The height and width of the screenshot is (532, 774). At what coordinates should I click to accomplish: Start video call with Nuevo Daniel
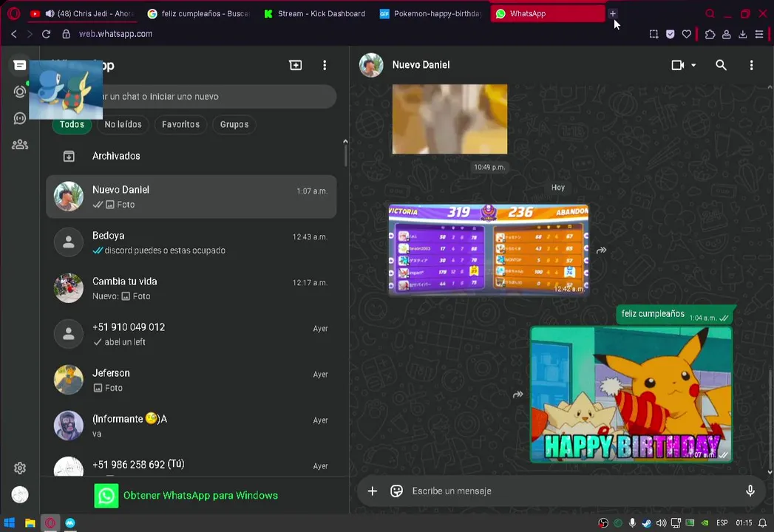pyautogui.click(x=678, y=65)
